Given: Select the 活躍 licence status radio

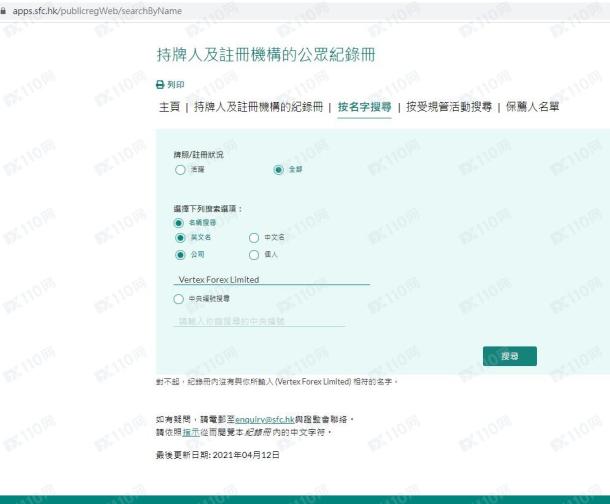Looking at the screenshot, I should coord(180,170).
